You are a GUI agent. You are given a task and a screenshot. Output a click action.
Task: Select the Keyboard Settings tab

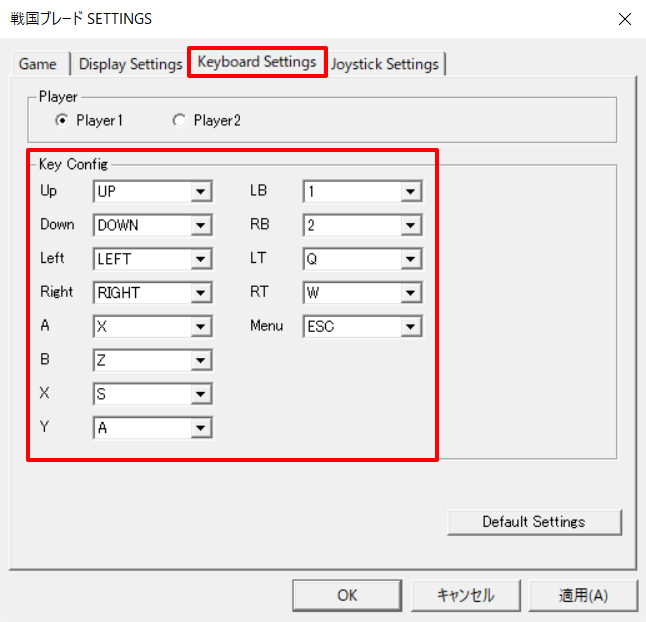coord(257,62)
